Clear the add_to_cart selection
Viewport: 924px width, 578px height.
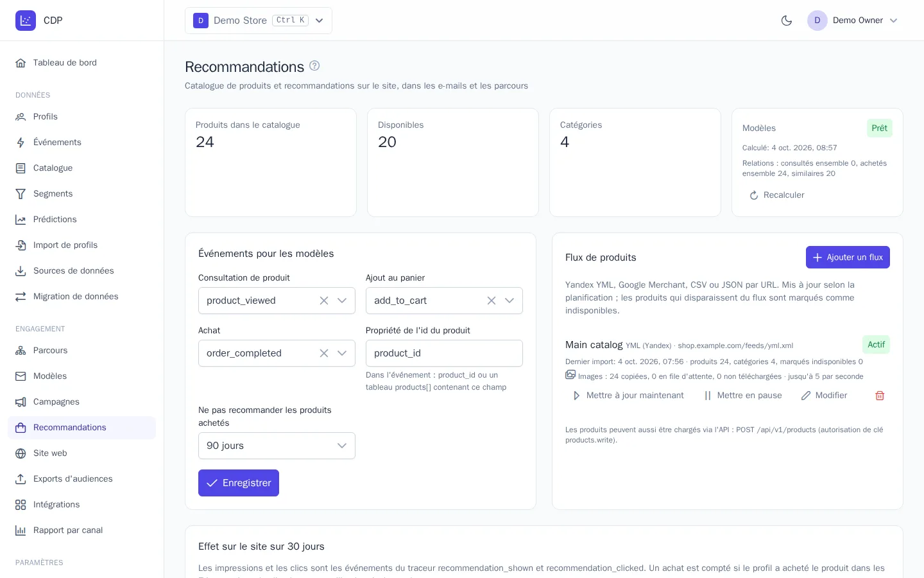492,301
